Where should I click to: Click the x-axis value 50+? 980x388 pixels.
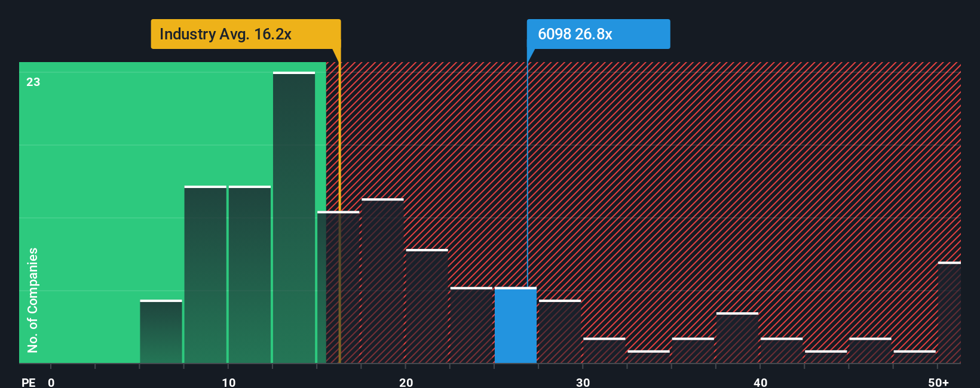[x=939, y=382]
